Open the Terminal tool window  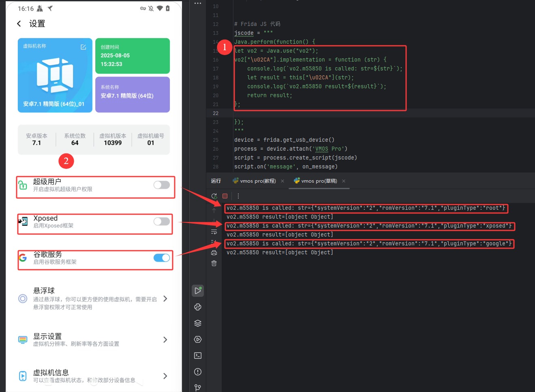tap(198, 356)
